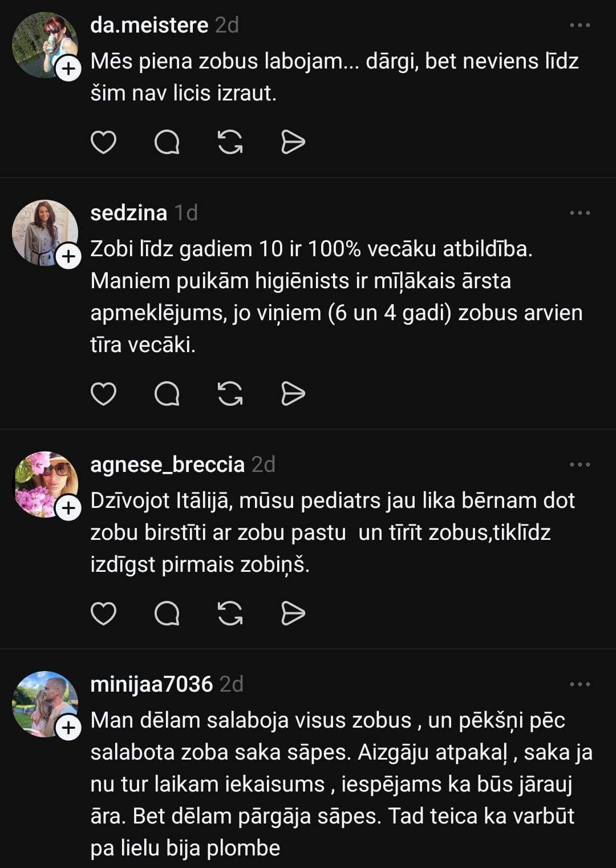Send sedzina's comment to someone
The height and width of the screenshot is (868, 616).
click(293, 394)
